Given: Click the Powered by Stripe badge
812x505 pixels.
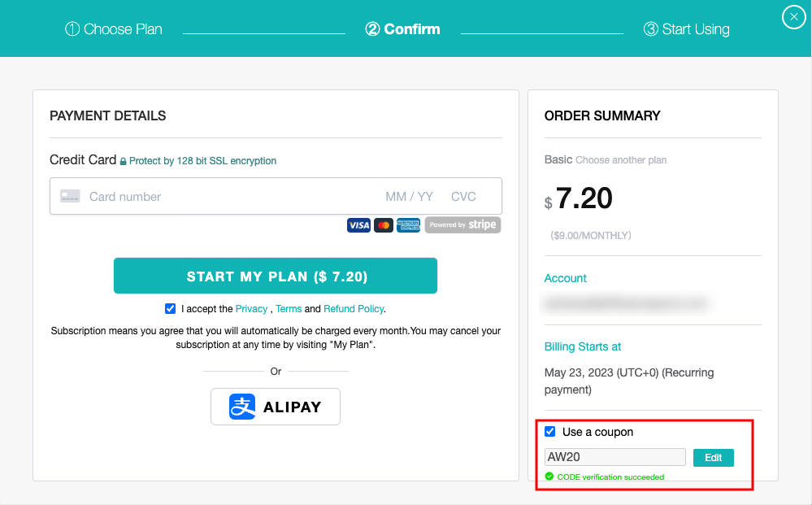Looking at the screenshot, I should (x=462, y=225).
